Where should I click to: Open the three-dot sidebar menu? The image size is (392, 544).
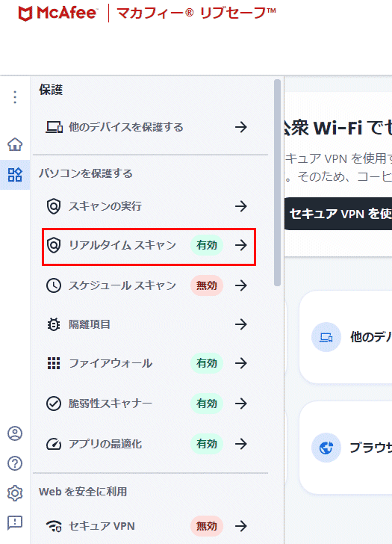pos(15,97)
